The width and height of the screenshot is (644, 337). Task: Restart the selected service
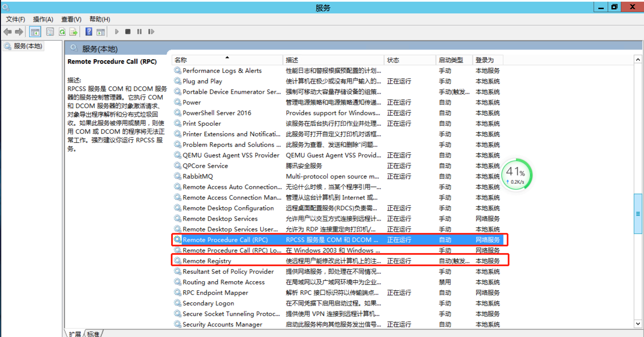151,32
